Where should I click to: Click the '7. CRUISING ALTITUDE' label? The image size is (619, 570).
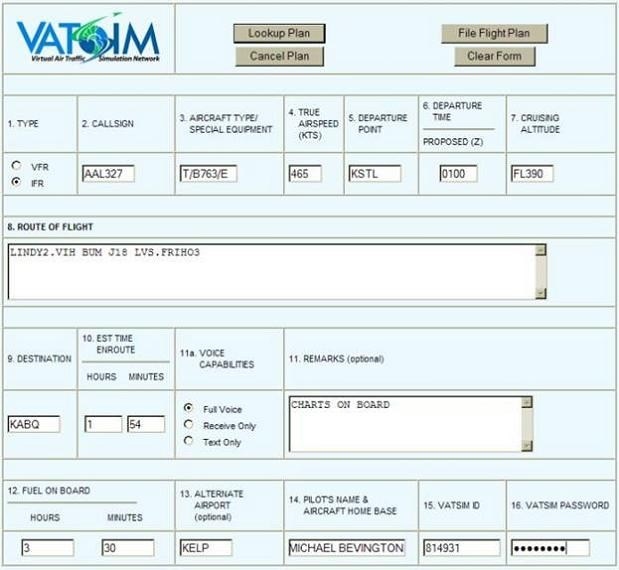tap(535, 124)
